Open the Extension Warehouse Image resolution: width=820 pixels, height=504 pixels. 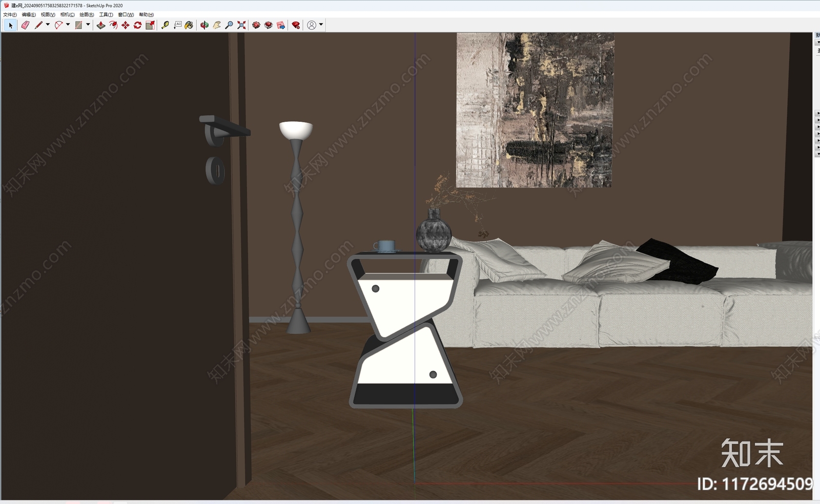tap(269, 25)
